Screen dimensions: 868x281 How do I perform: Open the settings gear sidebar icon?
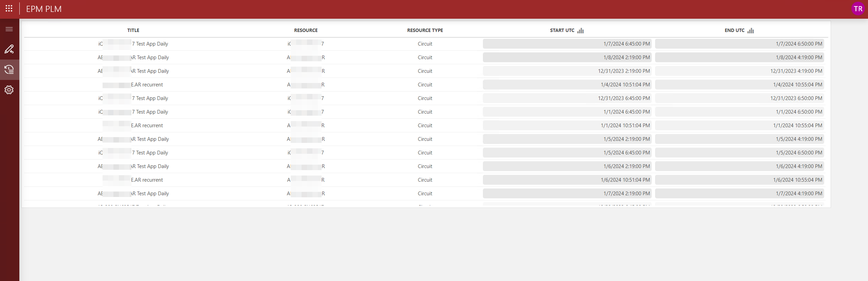9,90
